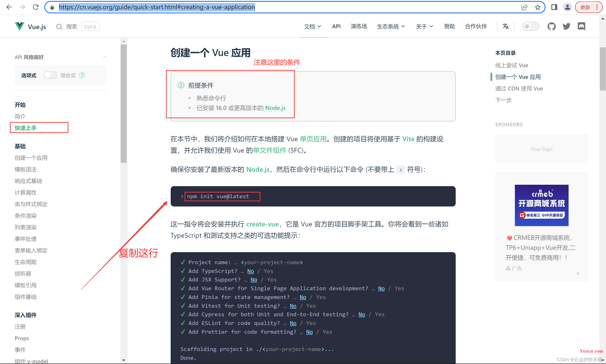Open the 合作伙伴 page

click(x=476, y=26)
